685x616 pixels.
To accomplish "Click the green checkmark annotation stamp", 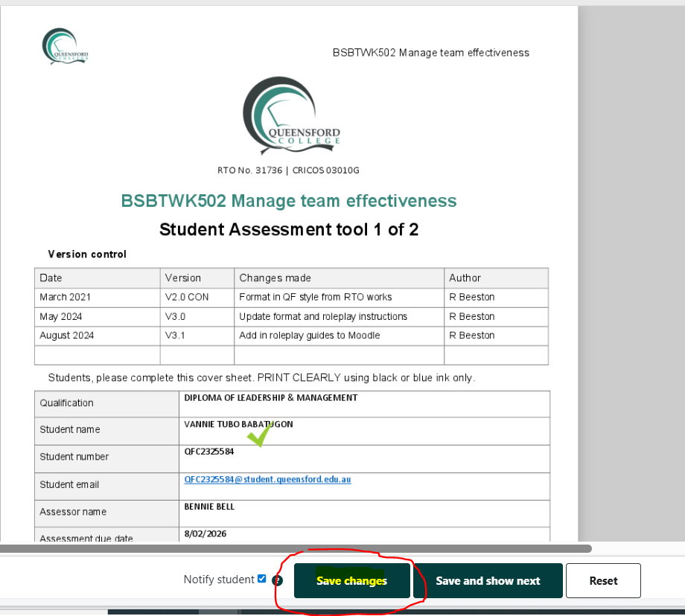I will pos(260,434).
